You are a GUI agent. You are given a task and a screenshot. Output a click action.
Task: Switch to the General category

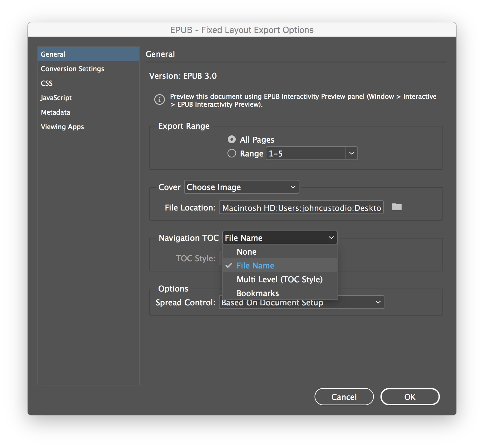88,54
